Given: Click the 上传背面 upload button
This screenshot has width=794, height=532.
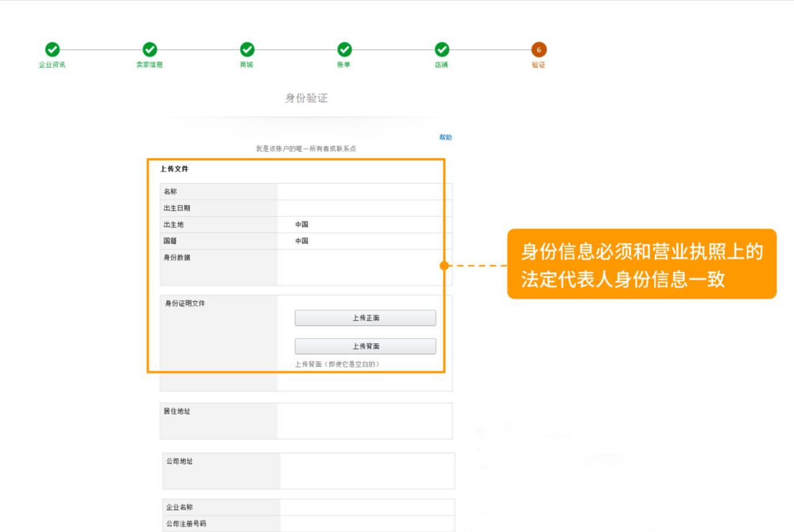Looking at the screenshot, I should click(x=366, y=346).
